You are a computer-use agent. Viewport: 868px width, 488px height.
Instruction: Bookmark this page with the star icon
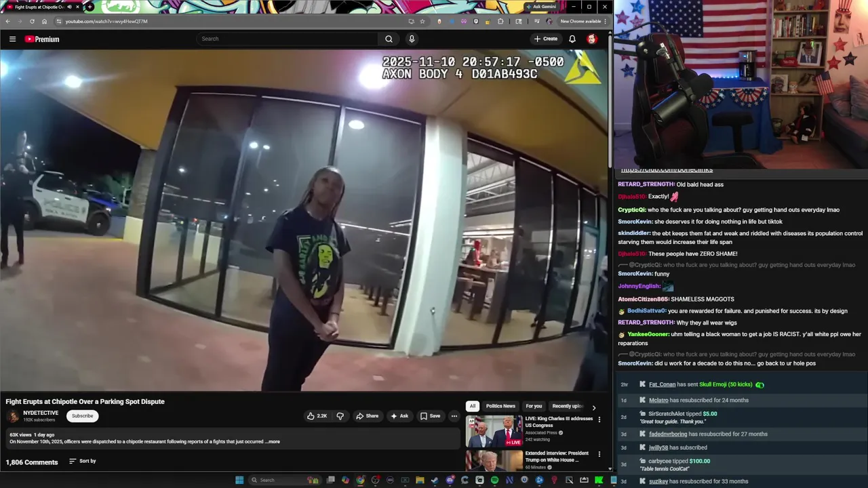[x=422, y=21]
